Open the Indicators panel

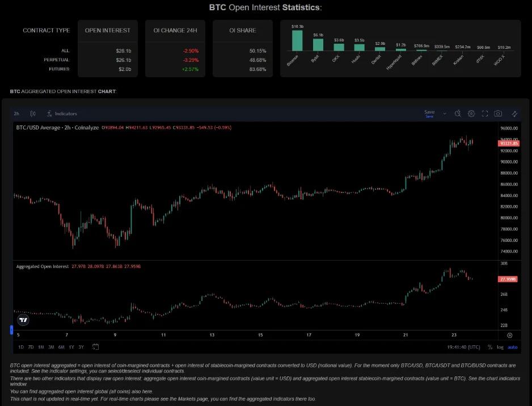pyautogui.click(x=62, y=114)
